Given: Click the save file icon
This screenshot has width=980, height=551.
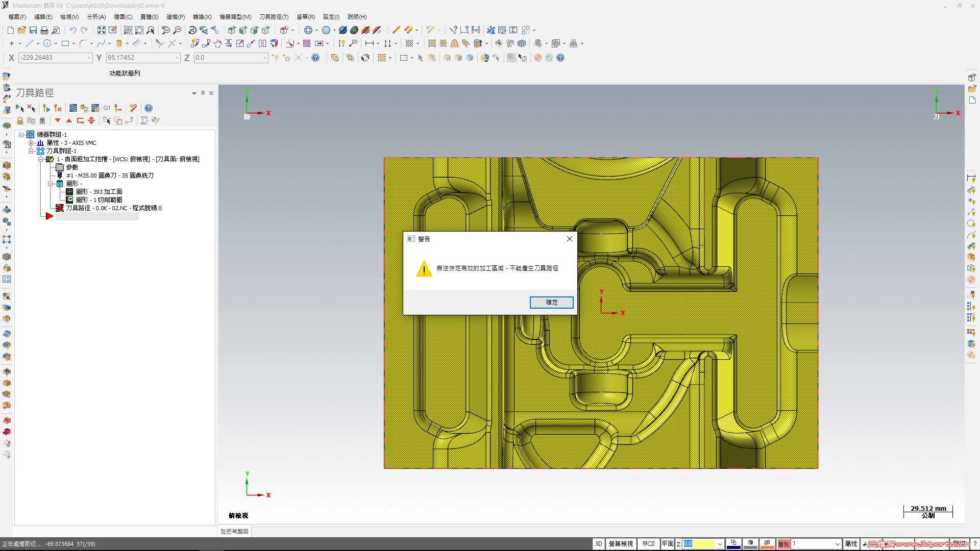Looking at the screenshot, I should [33, 30].
